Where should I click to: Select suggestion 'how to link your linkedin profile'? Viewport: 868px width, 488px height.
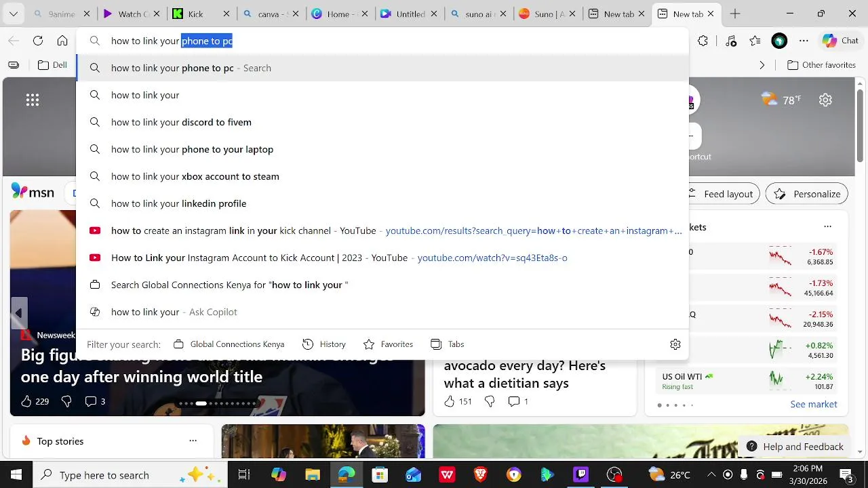click(x=382, y=203)
